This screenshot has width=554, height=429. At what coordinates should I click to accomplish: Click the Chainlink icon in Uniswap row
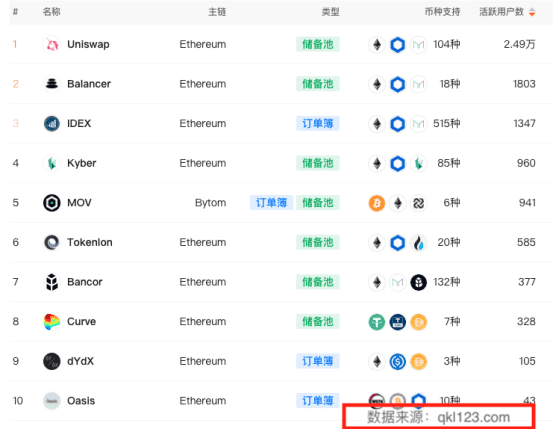coord(398,45)
